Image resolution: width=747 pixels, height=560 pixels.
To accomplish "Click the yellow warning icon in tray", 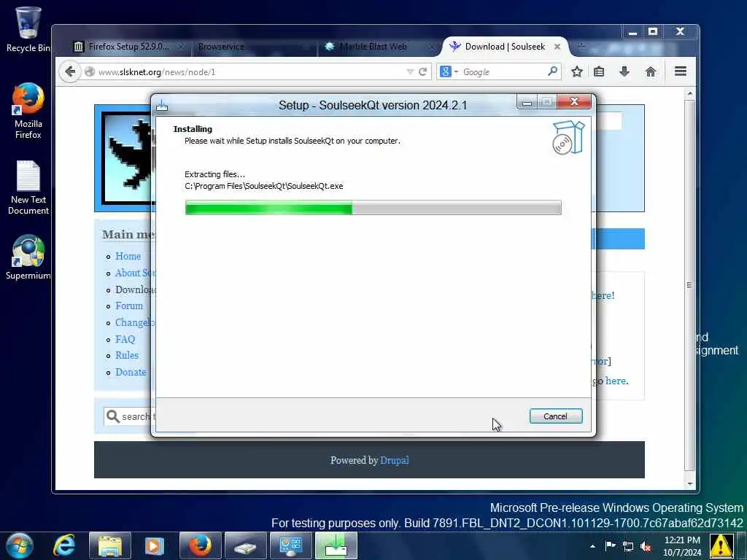I will tap(721, 546).
